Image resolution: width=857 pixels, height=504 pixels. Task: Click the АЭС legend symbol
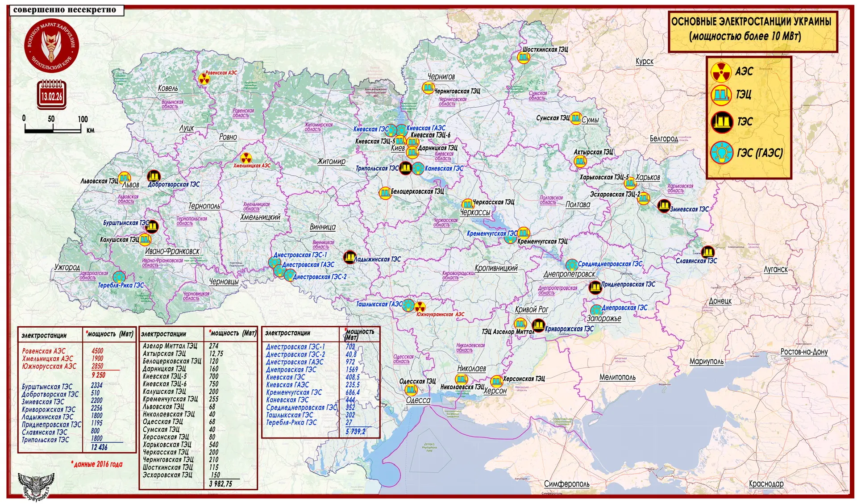click(x=721, y=71)
